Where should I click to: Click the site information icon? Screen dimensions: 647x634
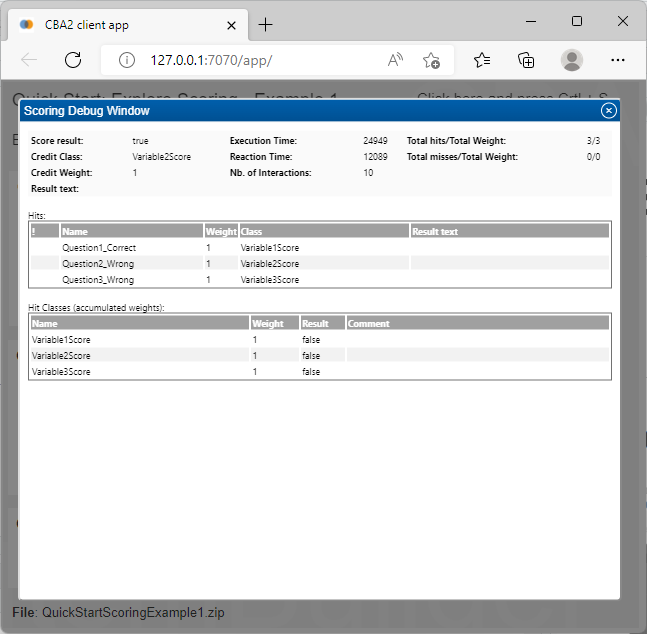(x=127, y=60)
